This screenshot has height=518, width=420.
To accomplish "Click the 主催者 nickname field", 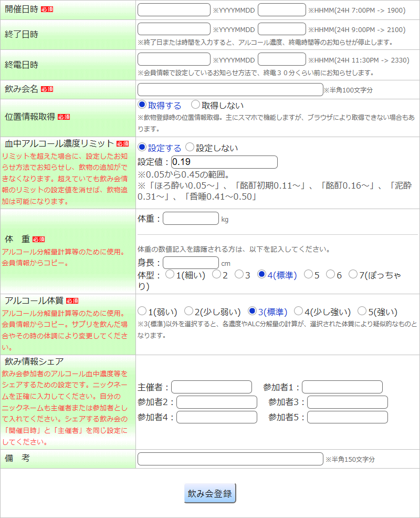I will point(212,387).
